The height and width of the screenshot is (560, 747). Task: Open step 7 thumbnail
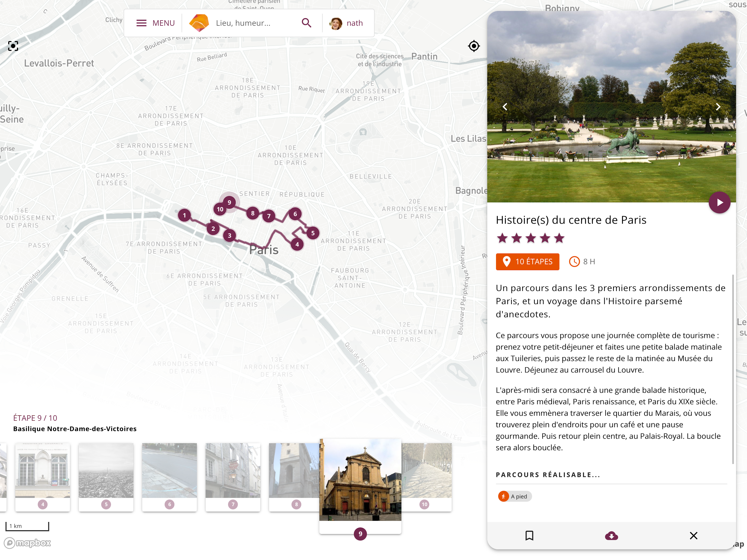click(x=233, y=473)
